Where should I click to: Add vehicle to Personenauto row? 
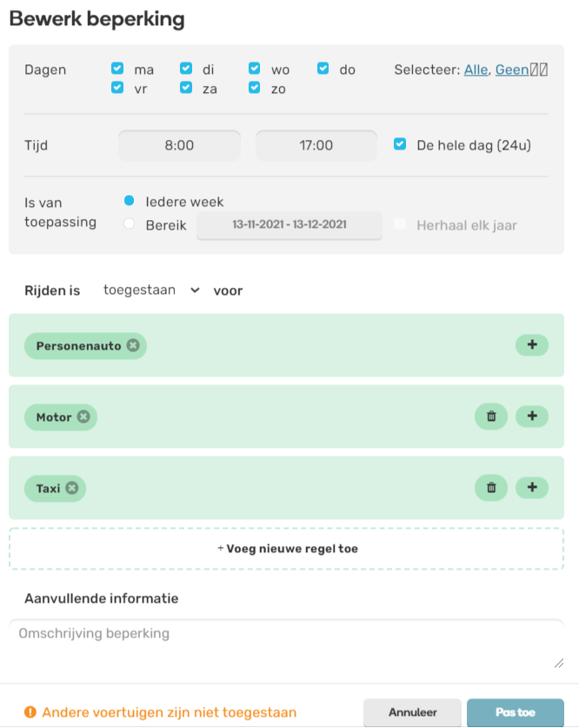click(532, 345)
